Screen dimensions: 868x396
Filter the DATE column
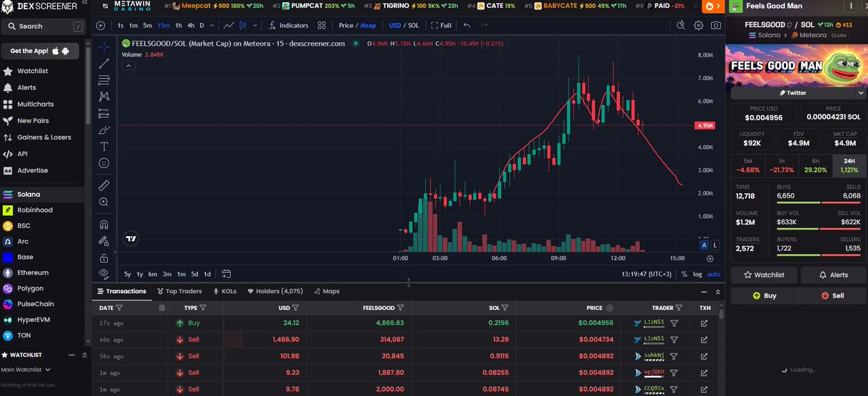coord(118,308)
